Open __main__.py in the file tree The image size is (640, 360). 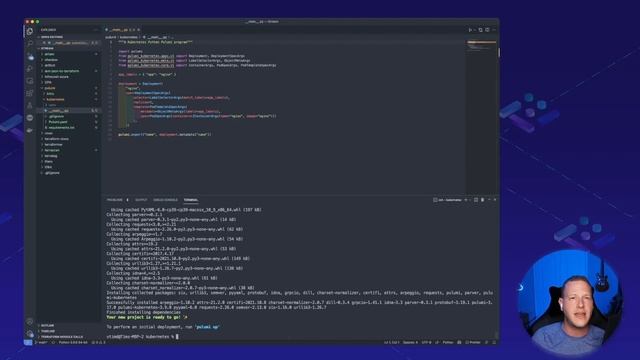(x=60, y=111)
